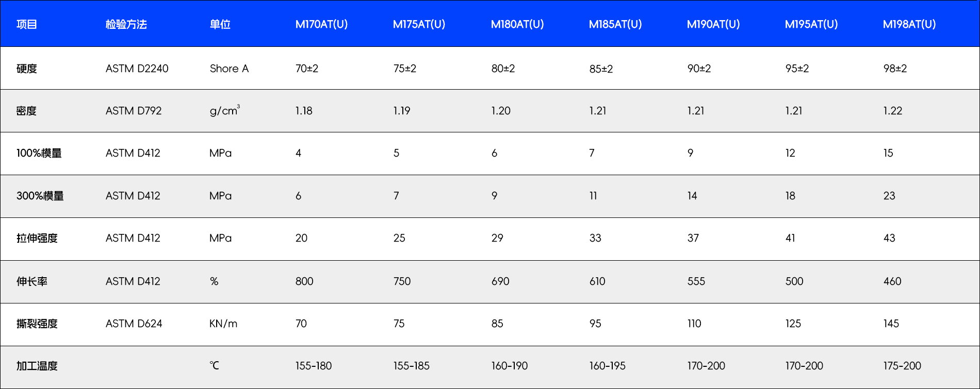The image size is (980, 389).
Task: Select the g/cm³ unit cell
Action: tap(224, 111)
